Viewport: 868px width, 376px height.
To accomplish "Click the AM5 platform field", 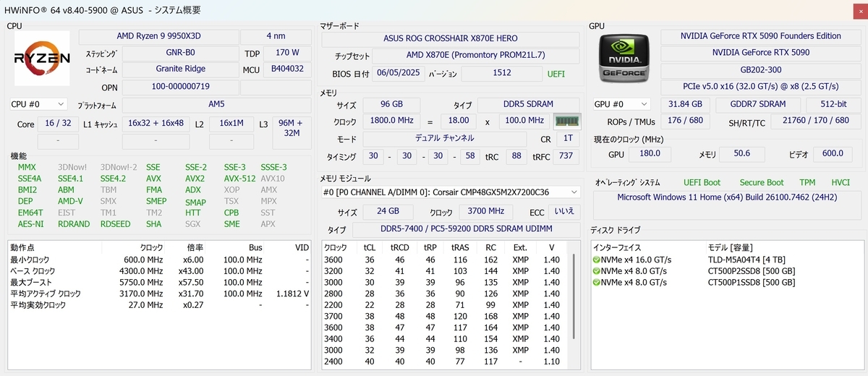I will tap(216, 104).
